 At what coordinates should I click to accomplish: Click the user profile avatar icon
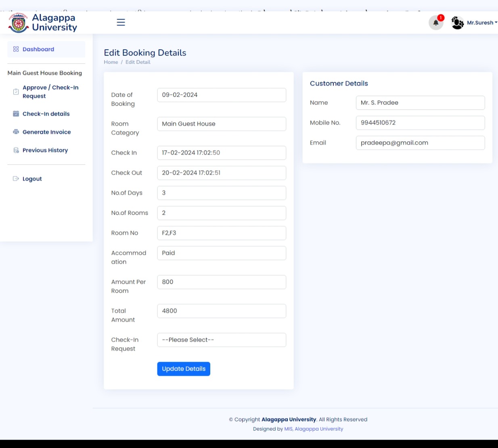457,23
